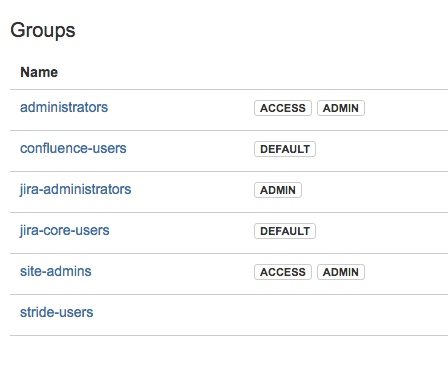
Task: Click the ADMIN badge in site-admins row
Action: (341, 272)
